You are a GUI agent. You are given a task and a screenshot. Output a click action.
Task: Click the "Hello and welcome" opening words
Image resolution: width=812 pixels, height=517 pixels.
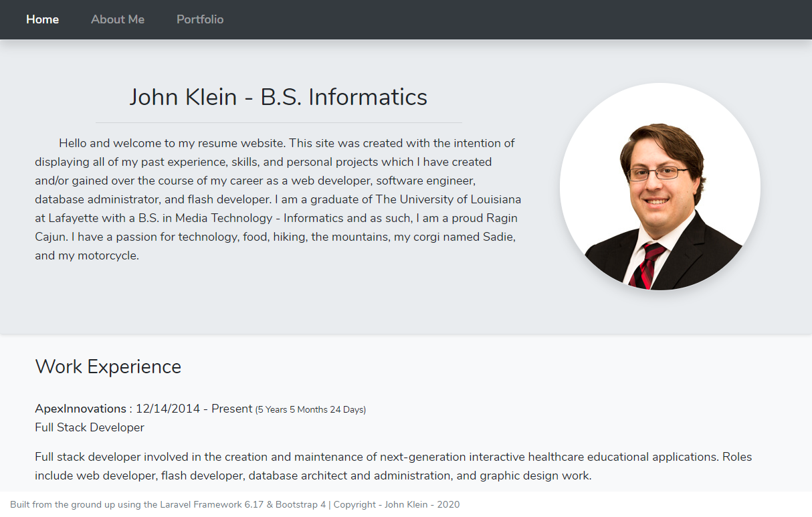[x=102, y=143]
